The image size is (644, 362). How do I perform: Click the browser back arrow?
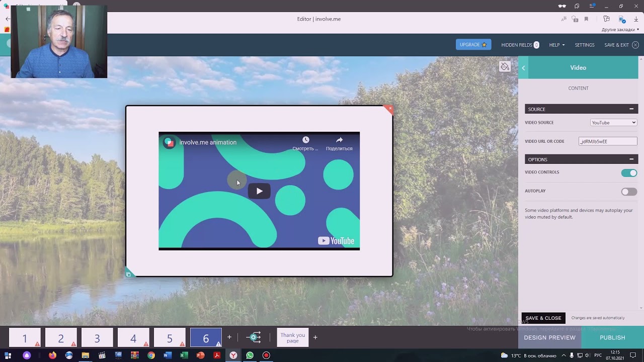coord(7,19)
